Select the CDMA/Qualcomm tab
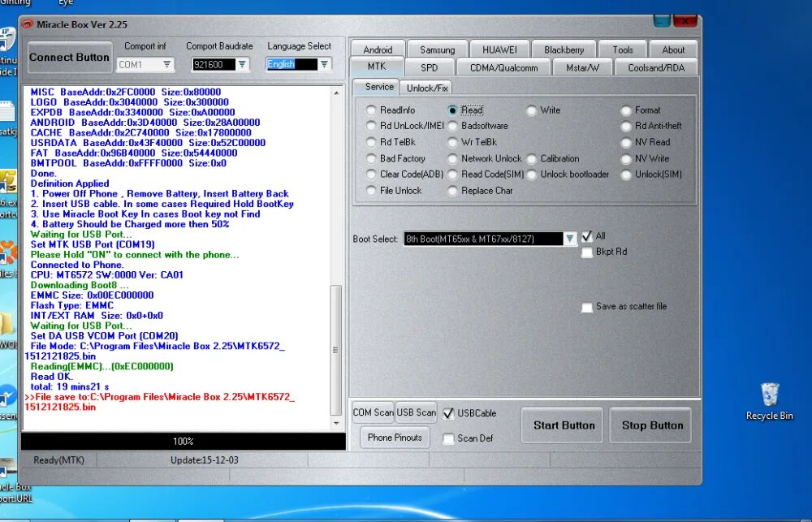This screenshot has height=522, width=812. [x=503, y=68]
